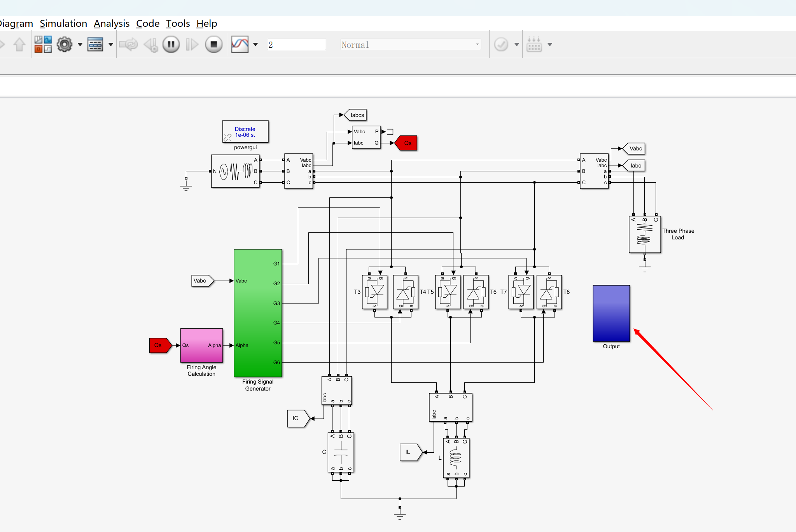This screenshot has height=532, width=796.
Task: Click the Update Diagram icon
Action: click(x=128, y=44)
